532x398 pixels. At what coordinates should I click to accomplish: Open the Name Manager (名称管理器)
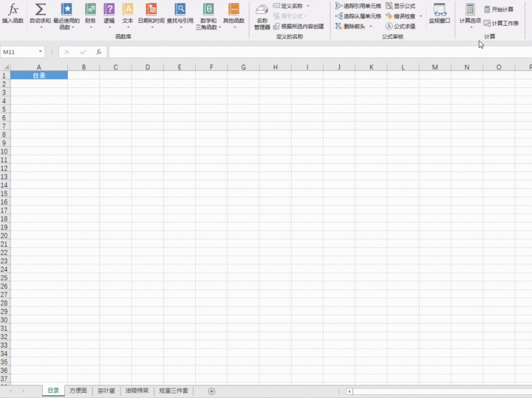[262, 17]
